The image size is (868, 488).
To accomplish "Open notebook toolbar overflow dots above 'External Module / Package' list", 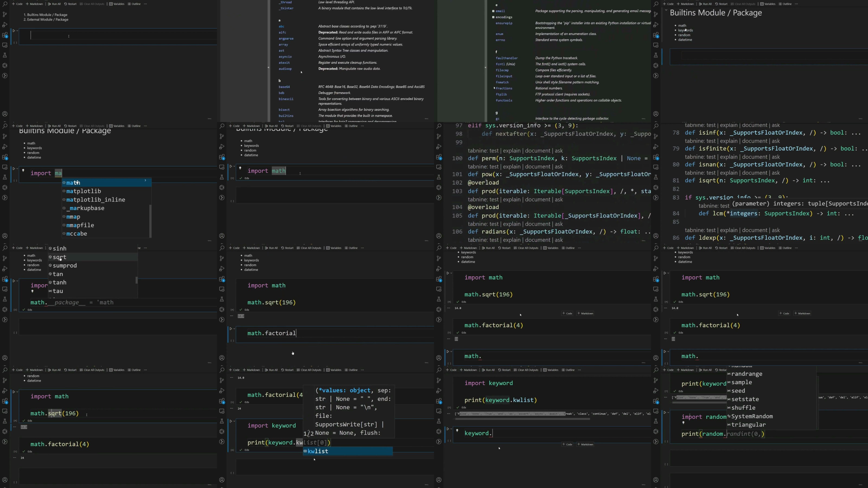I will click(145, 4).
